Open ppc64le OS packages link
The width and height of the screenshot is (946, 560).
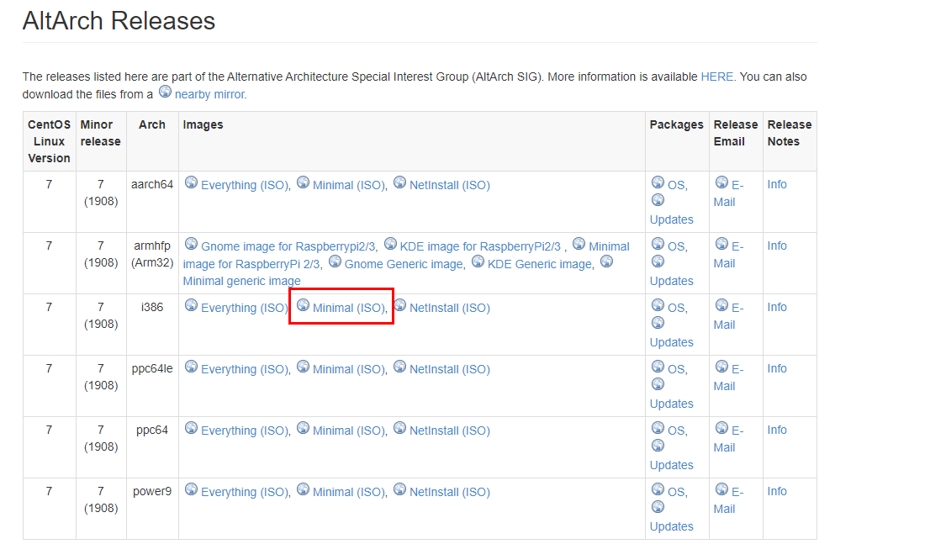point(676,369)
